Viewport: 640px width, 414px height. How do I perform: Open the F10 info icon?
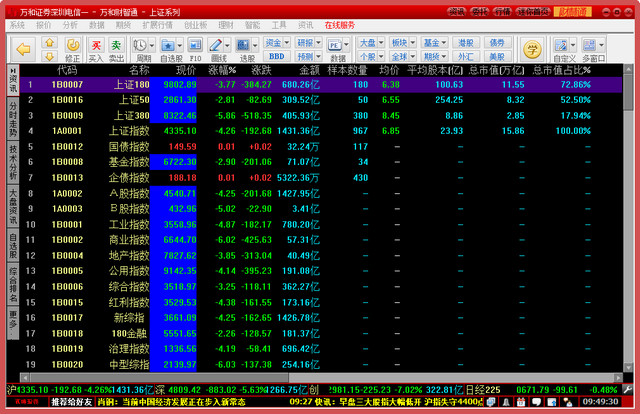point(195,45)
